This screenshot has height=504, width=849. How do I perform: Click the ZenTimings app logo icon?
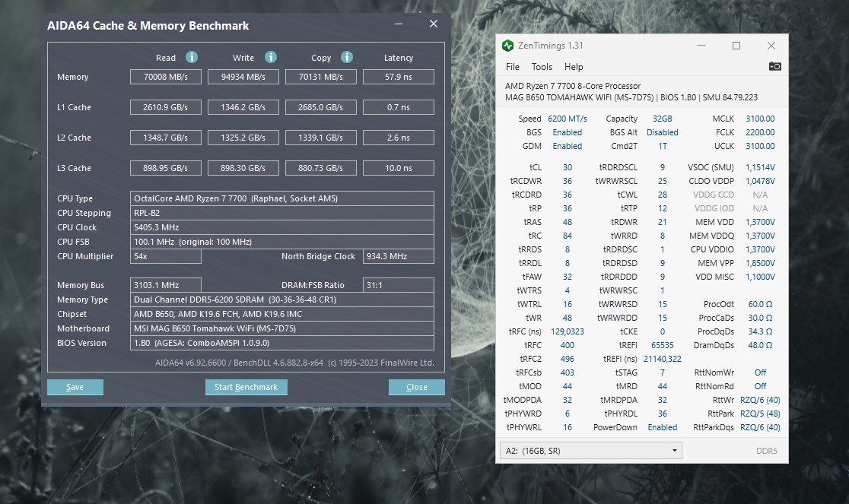pos(507,46)
